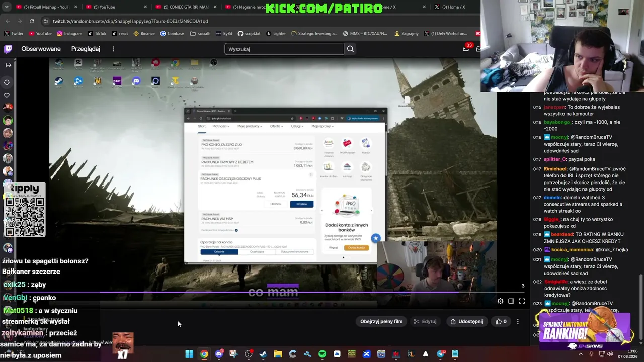The width and height of the screenshot is (644, 362).
Task: Click the Edytuj clip button
Action: pyautogui.click(x=425, y=322)
